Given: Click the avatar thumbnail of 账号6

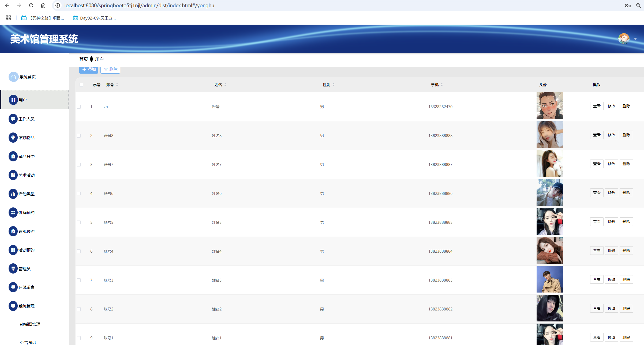Looking at the screenshot, I should (x=550, y=192).
